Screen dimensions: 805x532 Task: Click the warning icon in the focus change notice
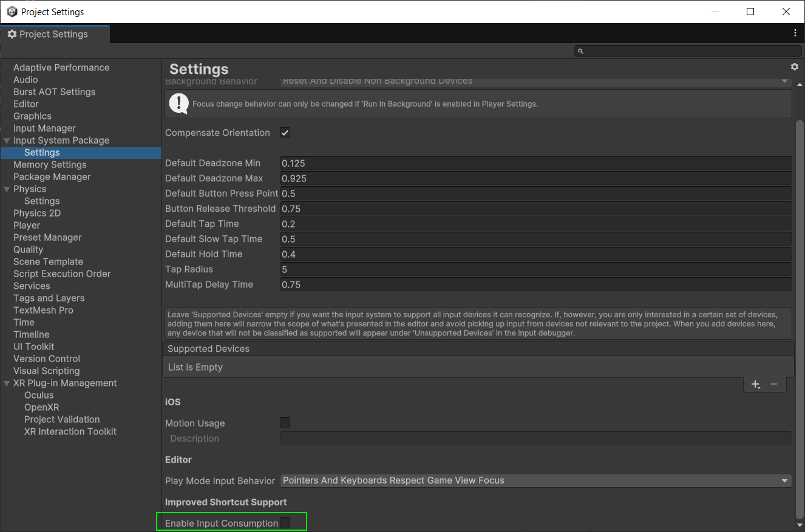[178, 103]
